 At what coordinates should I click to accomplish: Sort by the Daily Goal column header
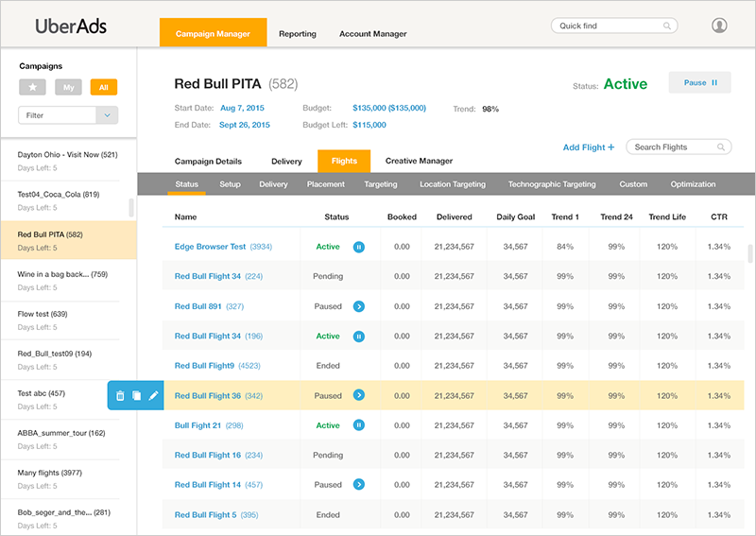point(515,217)
